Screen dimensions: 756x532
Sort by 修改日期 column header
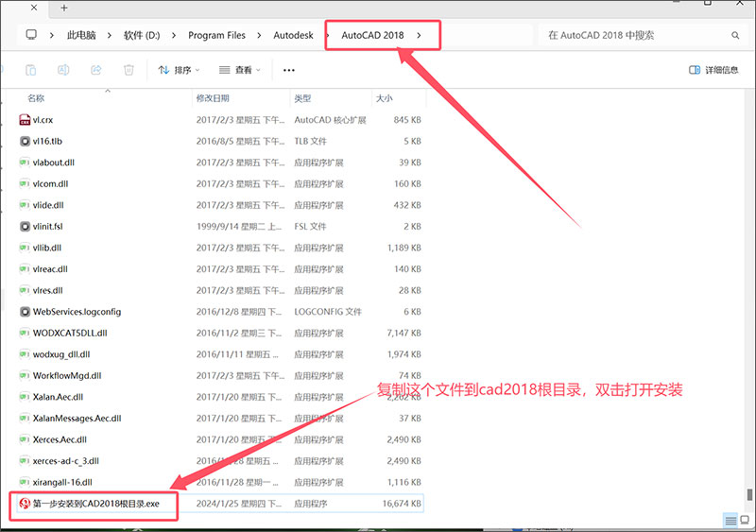click(x=212, y=98)
